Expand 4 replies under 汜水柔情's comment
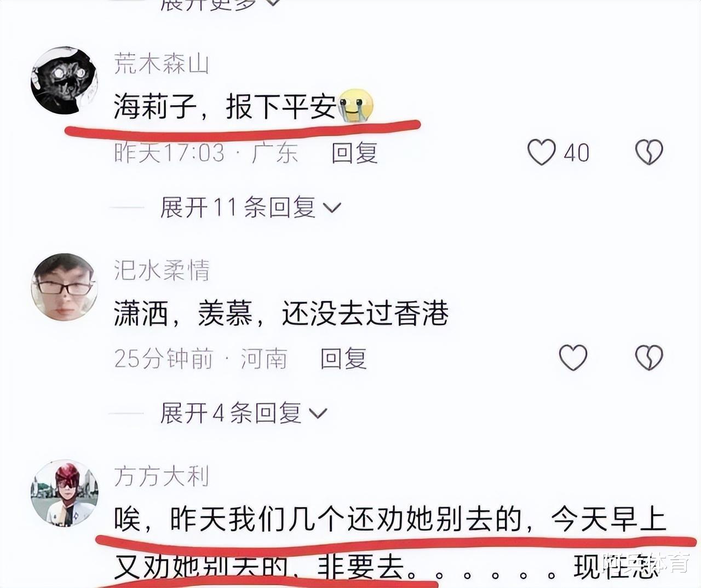Screen dimensions: 701x588 point(244,413)
